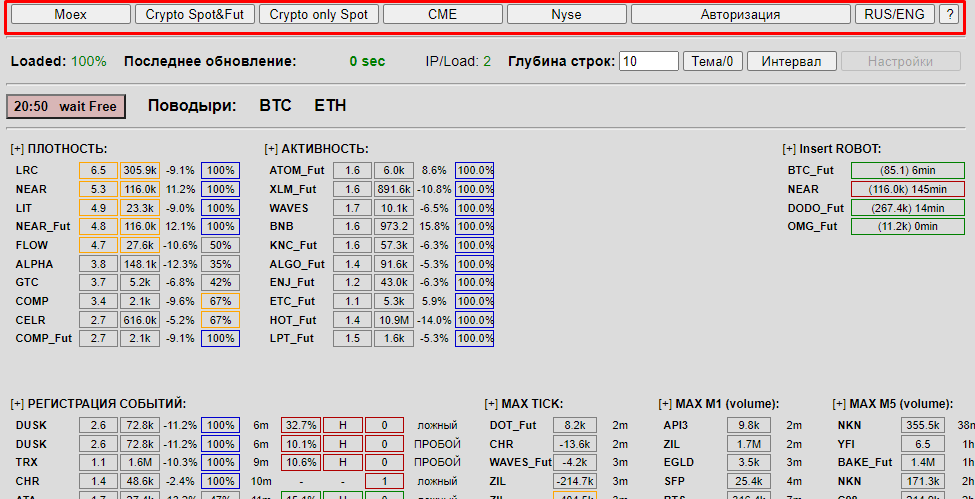This screenshot has height=499, width=975.
Task: Select the ETH leader ticker
Action: click(x=330, y=105)
